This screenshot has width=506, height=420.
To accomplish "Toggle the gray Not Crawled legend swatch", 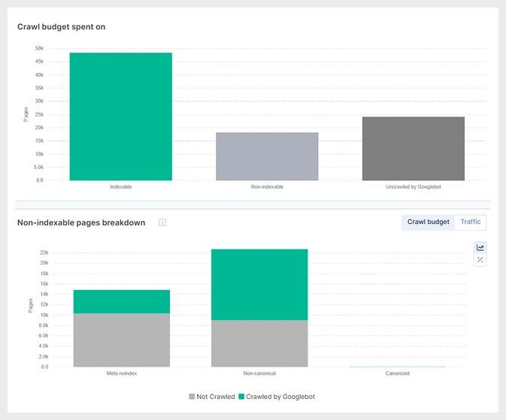I will (192, 396).
